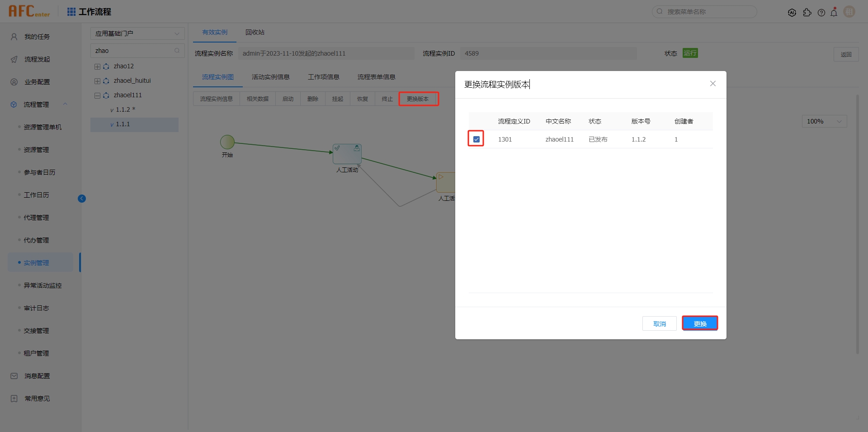Screen dimensions: 868x432
Task: Click the 流程发起 paper plane icon
Action: (x=13, y=59)
